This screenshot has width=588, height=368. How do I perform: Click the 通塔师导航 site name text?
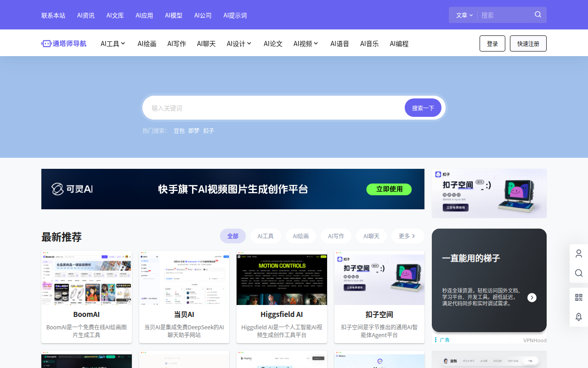pyautogui.click(x=69, y=44)
